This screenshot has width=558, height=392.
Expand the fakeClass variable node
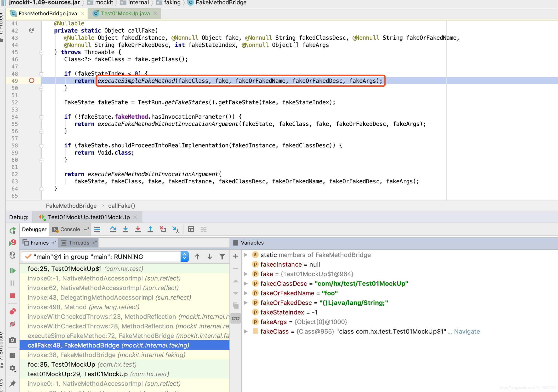(x=246, y=331)
